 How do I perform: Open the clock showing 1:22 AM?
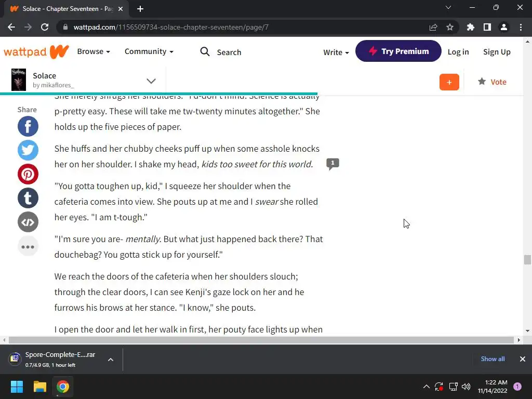tap(493, 387)
